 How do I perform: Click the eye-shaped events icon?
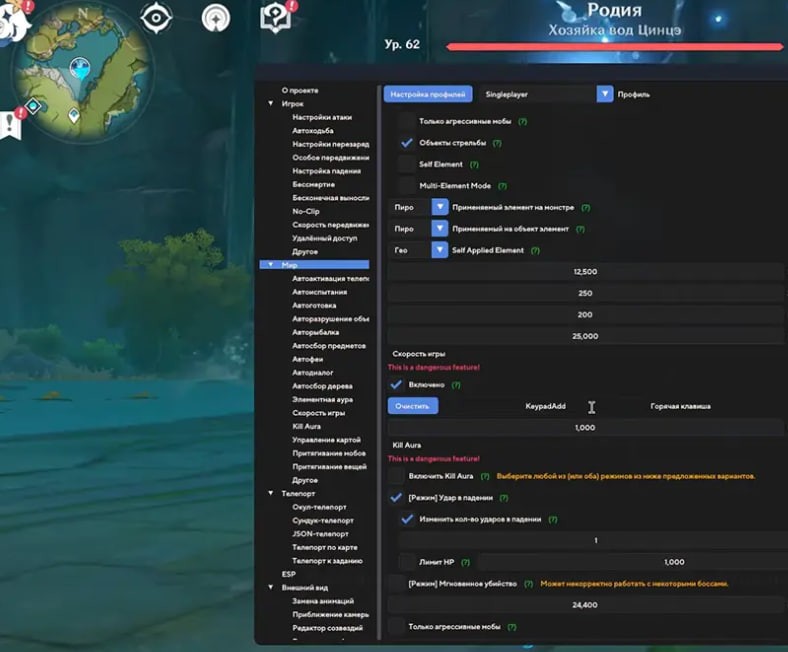[x=155, y=17]
